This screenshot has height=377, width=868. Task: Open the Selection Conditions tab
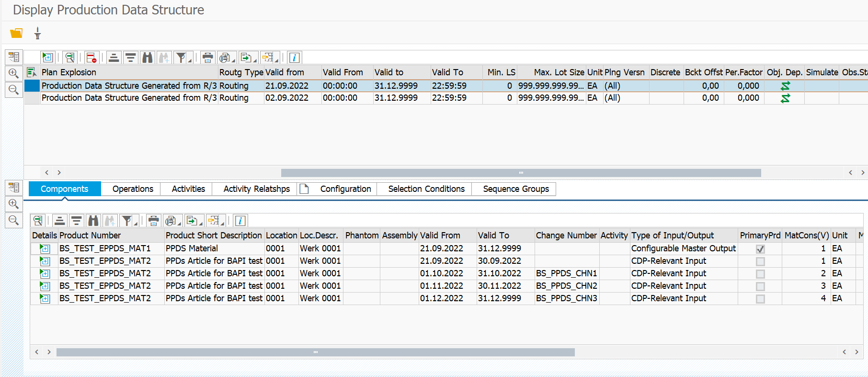click(x=426, y=189)
